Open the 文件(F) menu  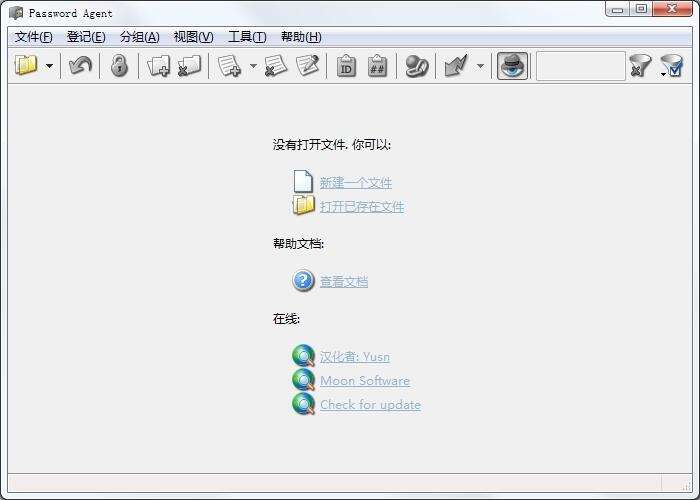click(33, 37)
